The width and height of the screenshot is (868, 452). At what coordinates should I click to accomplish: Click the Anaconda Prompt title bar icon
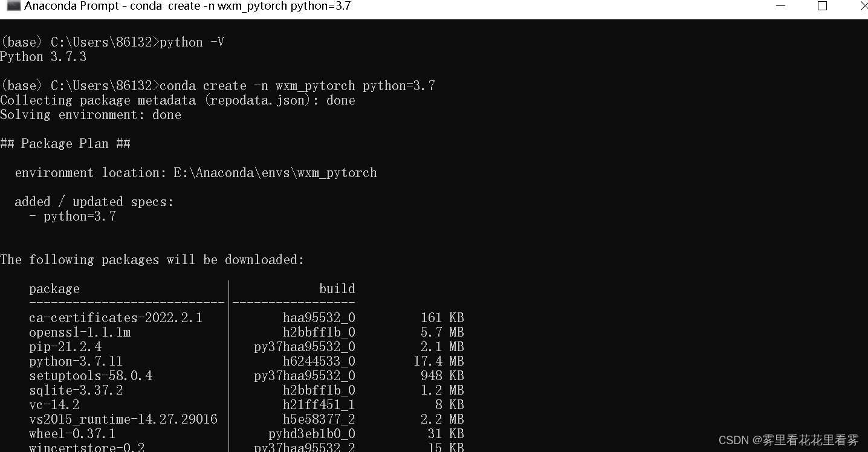[13, 6]
